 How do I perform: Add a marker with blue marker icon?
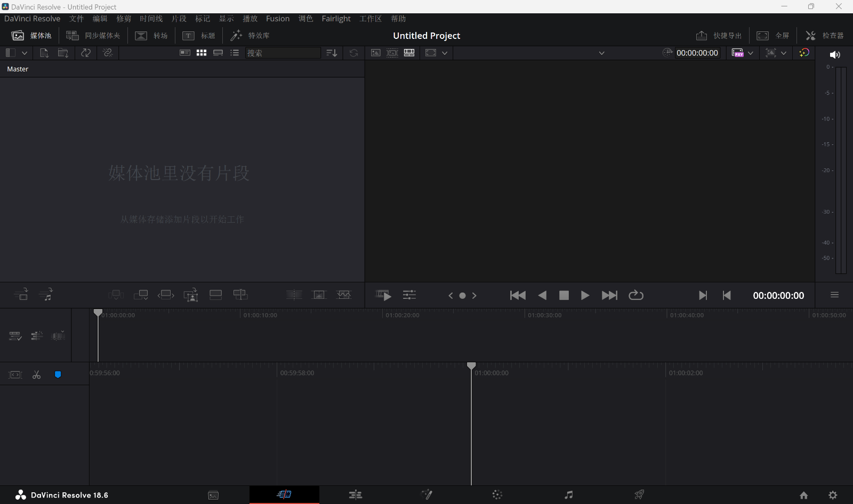58,375
